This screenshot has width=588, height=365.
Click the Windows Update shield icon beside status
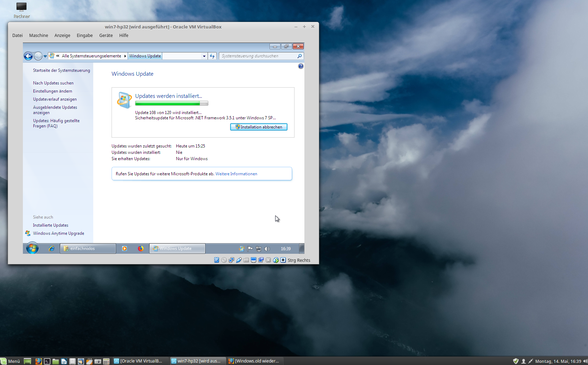[124, 100]
